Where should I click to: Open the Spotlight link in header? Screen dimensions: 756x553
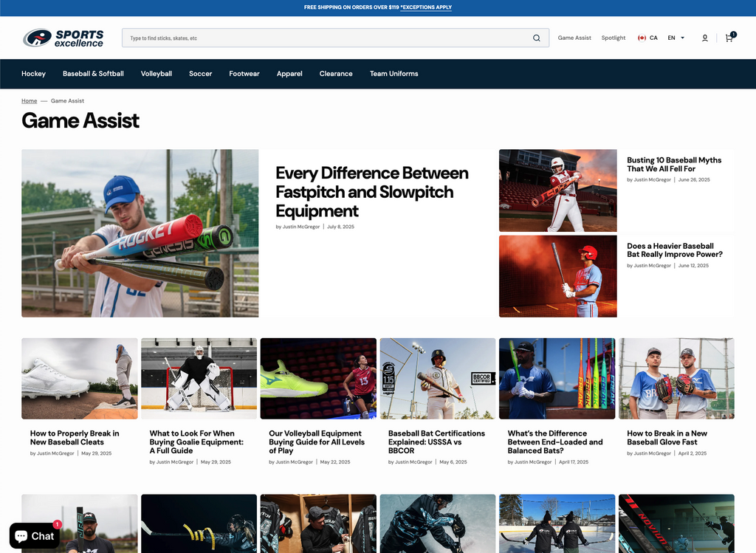pos(613,38)
